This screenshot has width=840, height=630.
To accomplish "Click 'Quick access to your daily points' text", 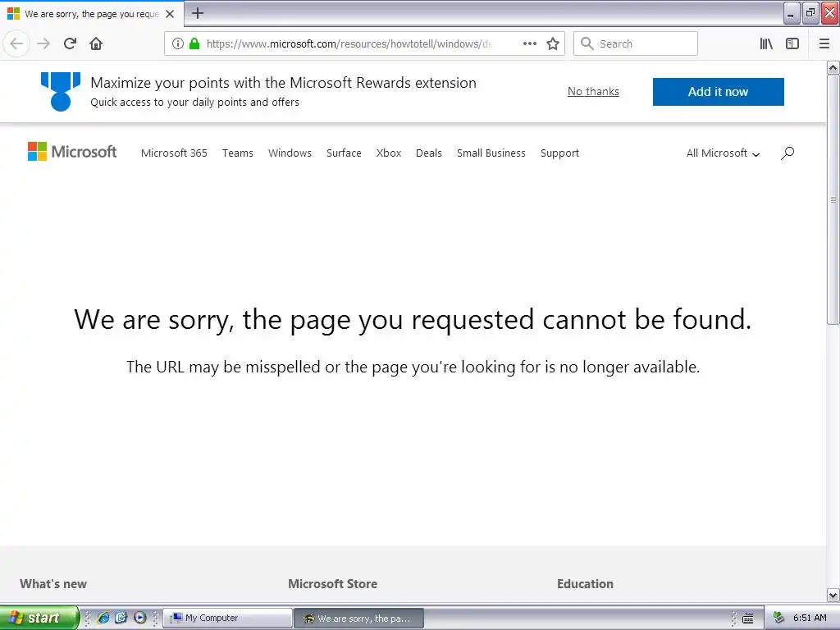I will [x=194, y=102].
